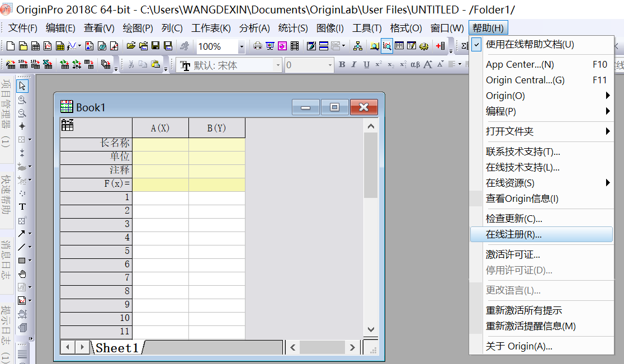The height and width of the screenshot is (364, 624).
Task: Click the New Graph icon
Action: [48, 46]
